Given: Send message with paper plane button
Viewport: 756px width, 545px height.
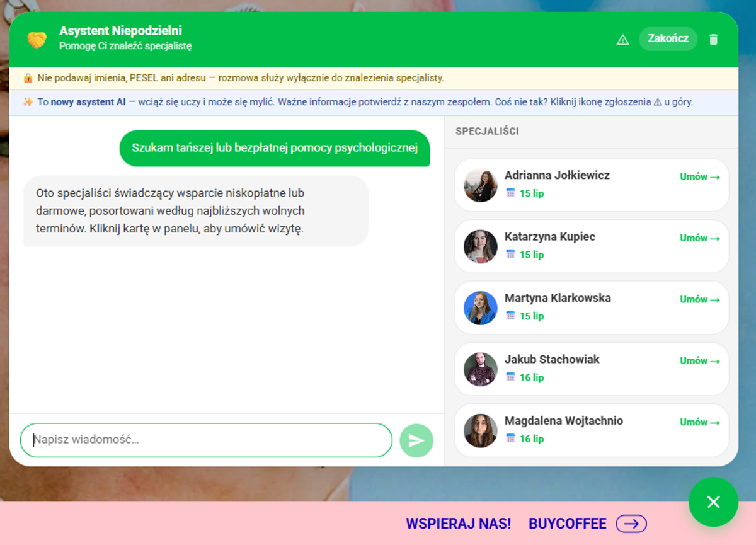Looking at the screenshot, I should (x=416, y=440).
